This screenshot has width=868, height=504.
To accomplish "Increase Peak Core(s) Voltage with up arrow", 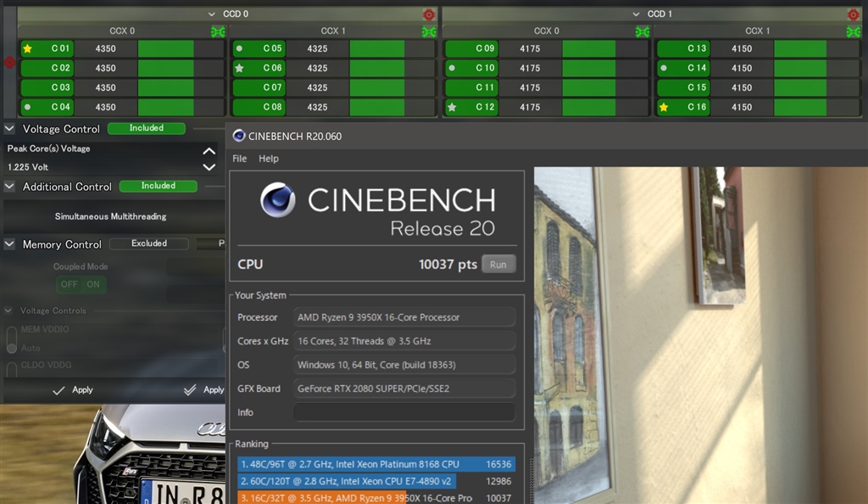I will click(209, 151).
